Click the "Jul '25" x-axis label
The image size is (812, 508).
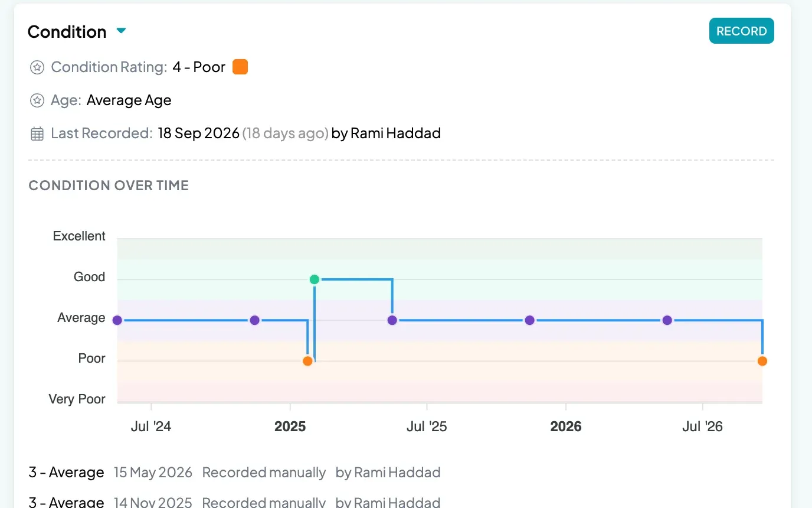pos(427,426)
